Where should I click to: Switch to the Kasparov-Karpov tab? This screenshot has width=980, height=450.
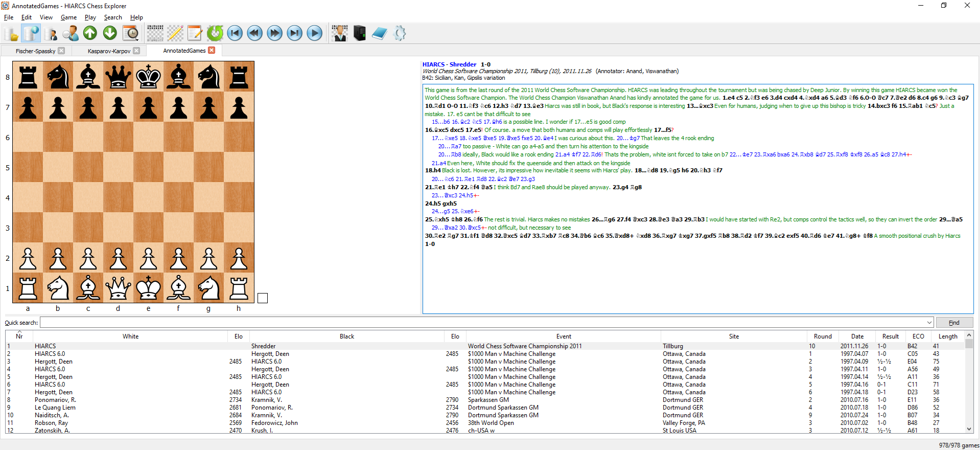pyautogui.click(x=109, y=51)
